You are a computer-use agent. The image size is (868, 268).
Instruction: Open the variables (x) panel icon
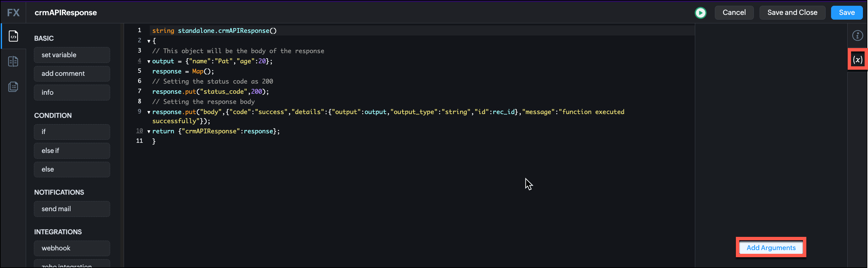857,60
